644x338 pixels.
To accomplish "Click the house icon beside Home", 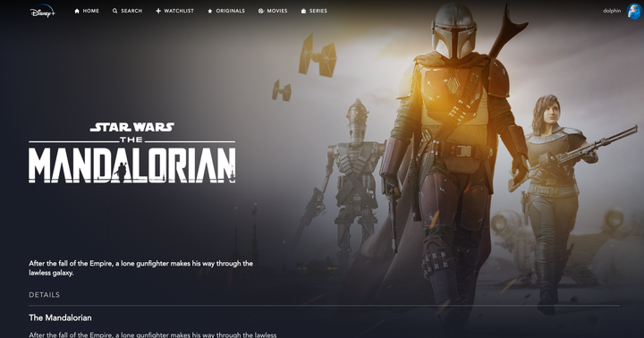I will click(x=77, y=11).
